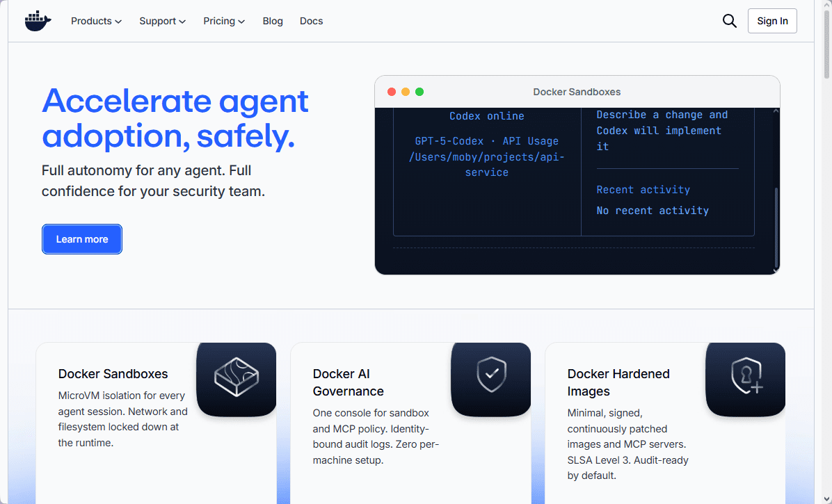832x504 pixels.
Task: Click the page vertical scrollbar thumb
Action: 827,44
